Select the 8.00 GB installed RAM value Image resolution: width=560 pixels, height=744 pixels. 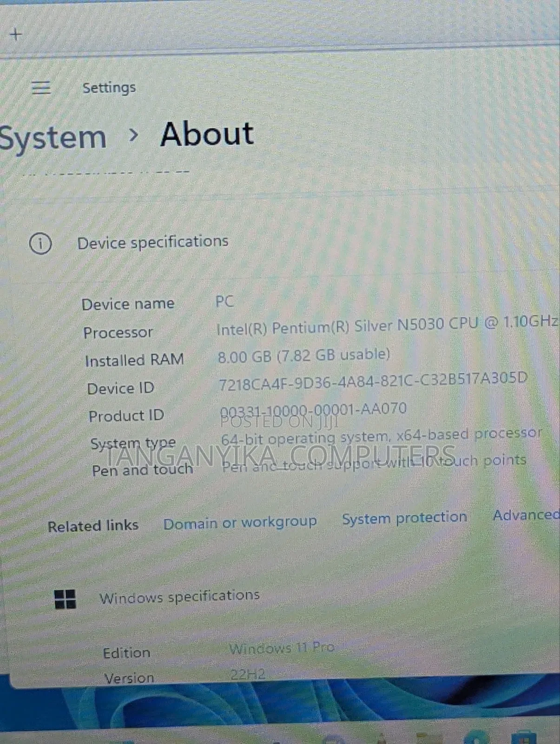point(304,356)
